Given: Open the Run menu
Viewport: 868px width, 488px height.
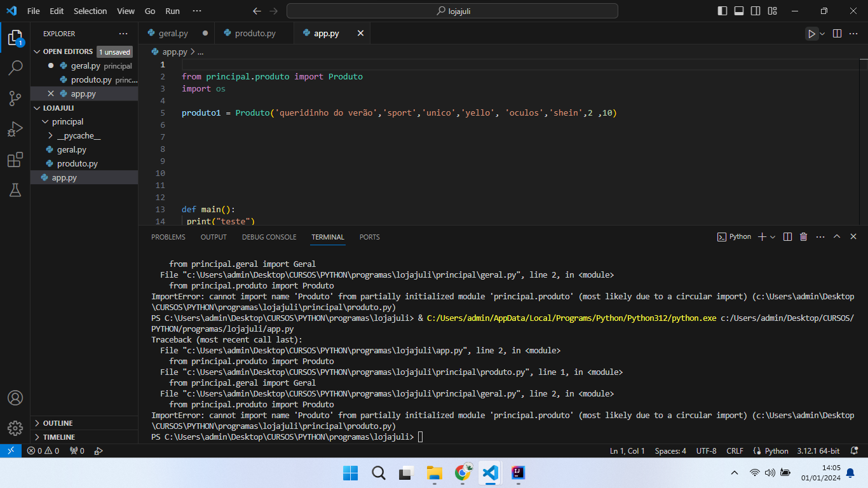Looking at the screenshot, I should pyautogui.click(x=172, y=11).
